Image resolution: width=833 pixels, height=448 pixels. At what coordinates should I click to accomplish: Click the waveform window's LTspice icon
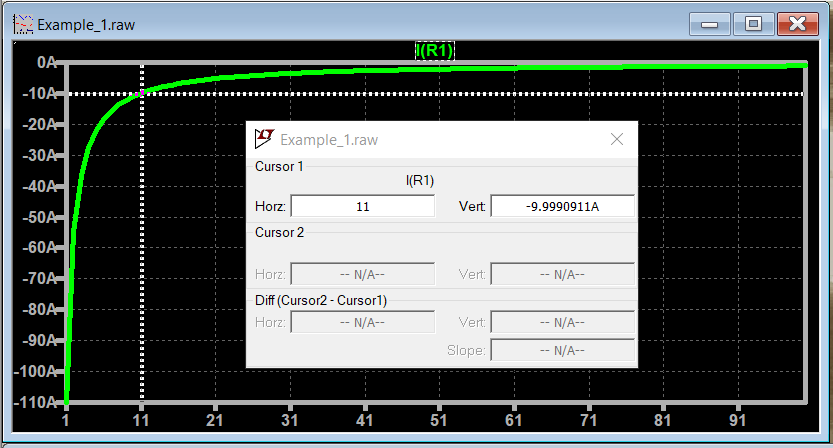(x=22, y=24)
